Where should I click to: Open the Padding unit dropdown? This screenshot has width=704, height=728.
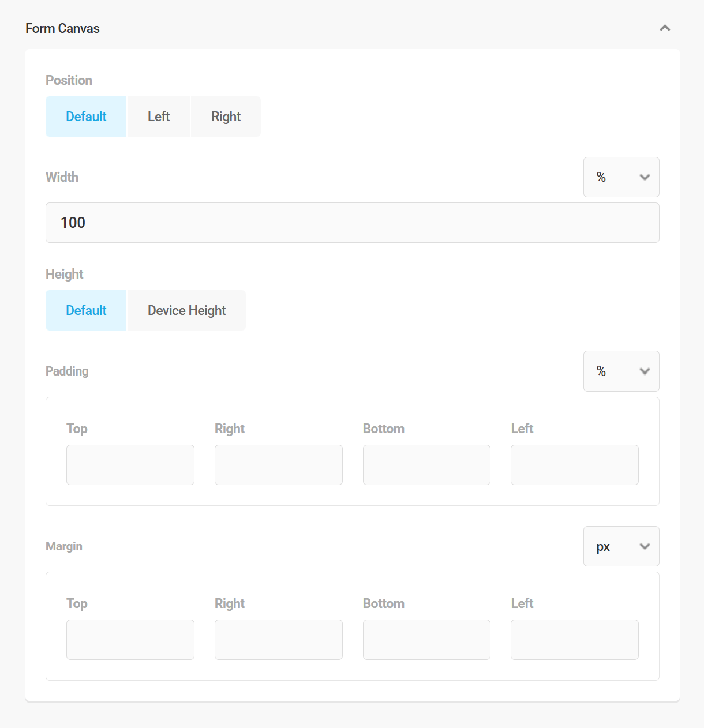coord(621,371)
